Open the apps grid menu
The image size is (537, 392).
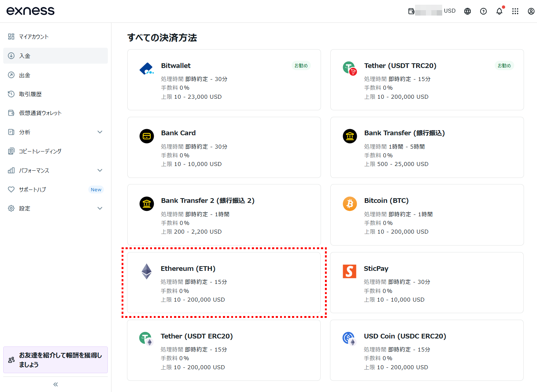(x=515, y=11)
